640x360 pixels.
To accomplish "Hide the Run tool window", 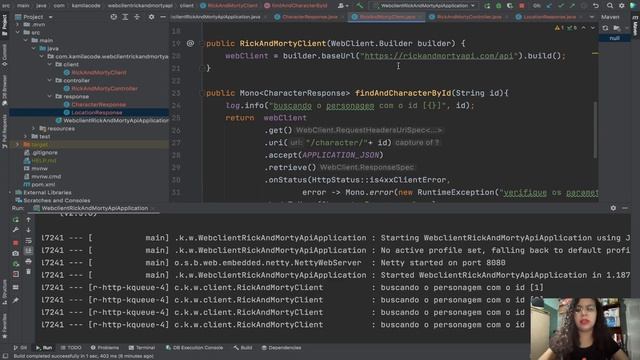I will (625, 208).
